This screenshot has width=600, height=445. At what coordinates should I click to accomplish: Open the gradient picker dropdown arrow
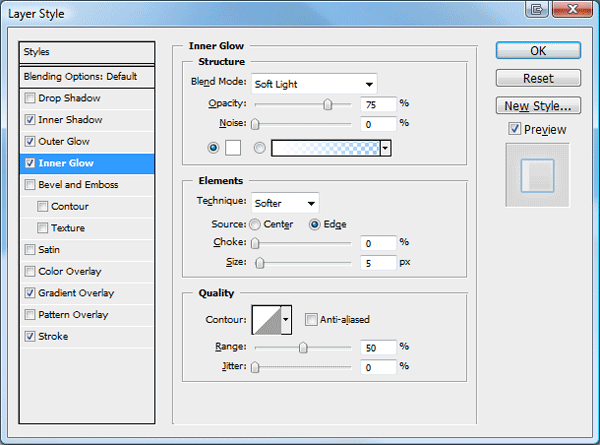[x=385, y=148]
